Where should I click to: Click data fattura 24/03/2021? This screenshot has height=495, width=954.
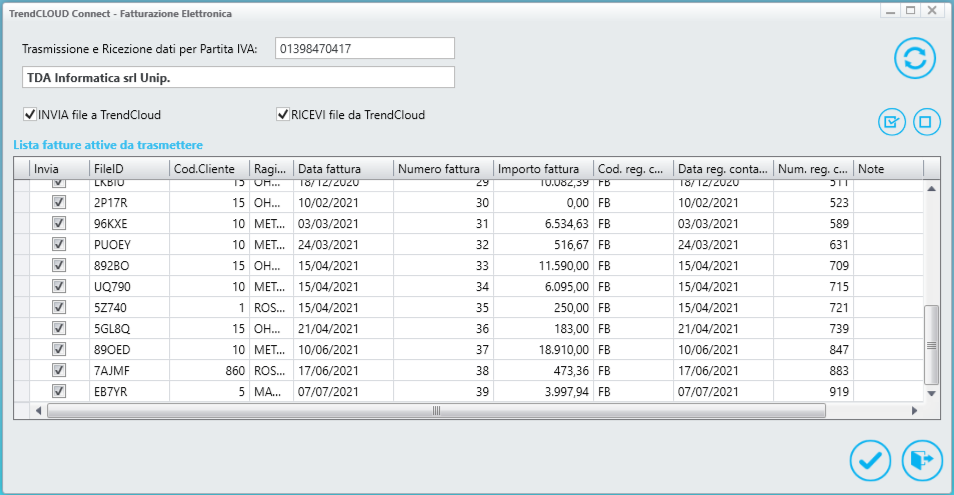[328, 244]
